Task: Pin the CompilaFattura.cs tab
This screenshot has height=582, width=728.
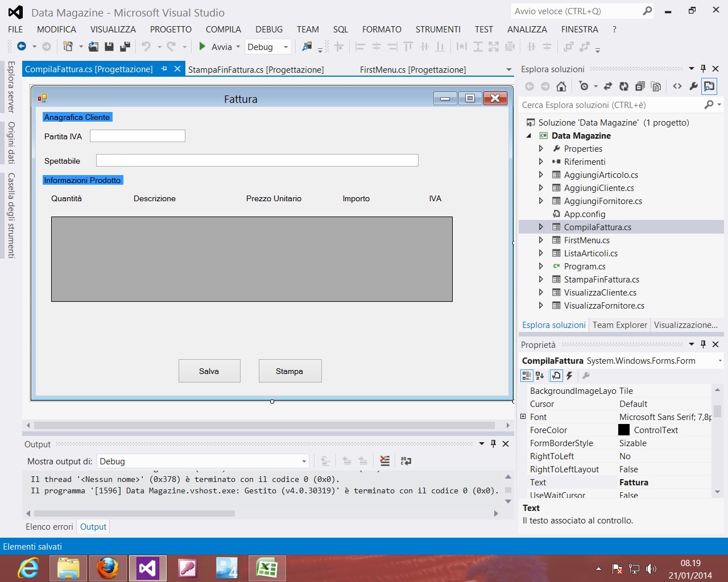Action: pos(164,69)
